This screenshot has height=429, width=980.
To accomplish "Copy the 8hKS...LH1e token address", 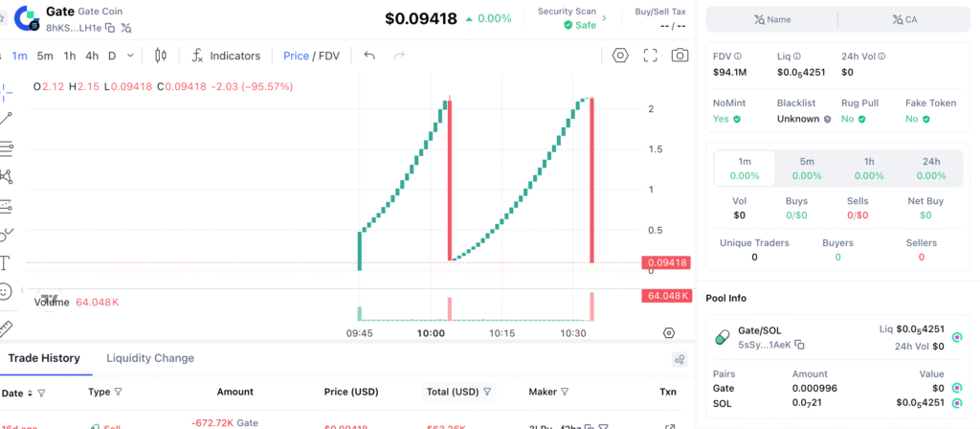I will point(111,28).
